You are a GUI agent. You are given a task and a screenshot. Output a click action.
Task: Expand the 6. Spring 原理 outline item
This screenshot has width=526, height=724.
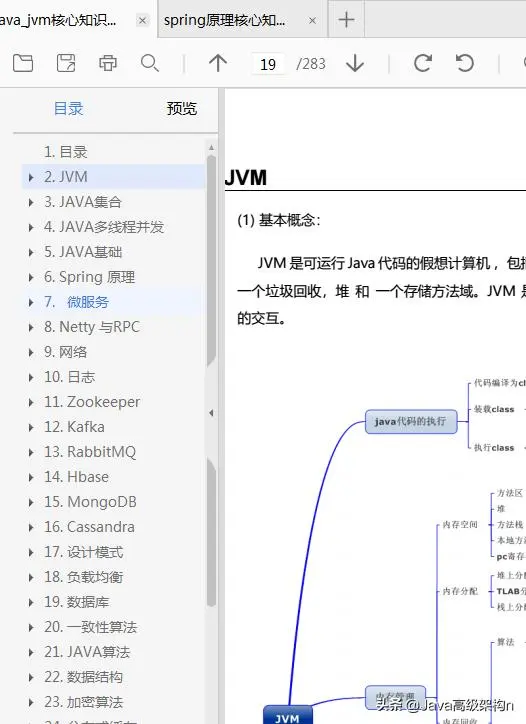31,277
